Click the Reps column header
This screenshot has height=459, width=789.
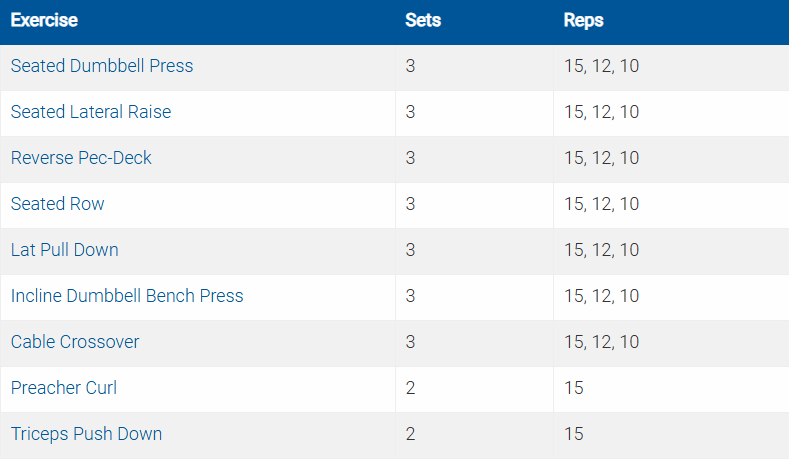point(584,20)
